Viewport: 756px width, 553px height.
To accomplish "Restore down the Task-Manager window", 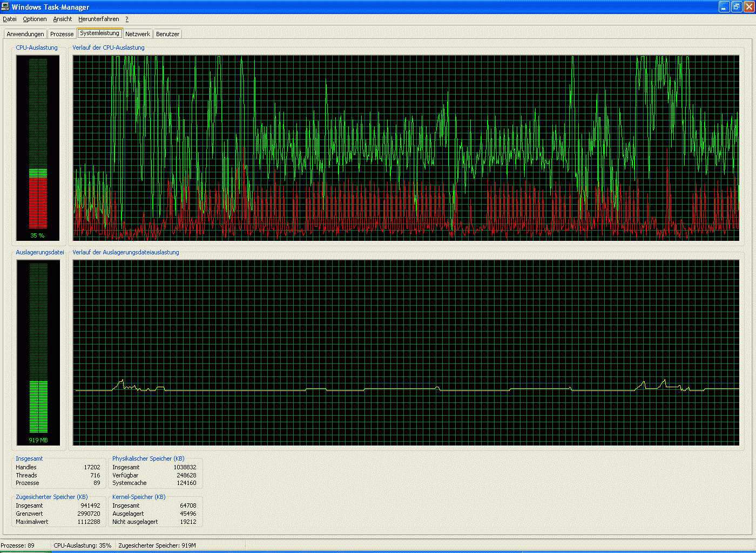I will pos(737,6).
